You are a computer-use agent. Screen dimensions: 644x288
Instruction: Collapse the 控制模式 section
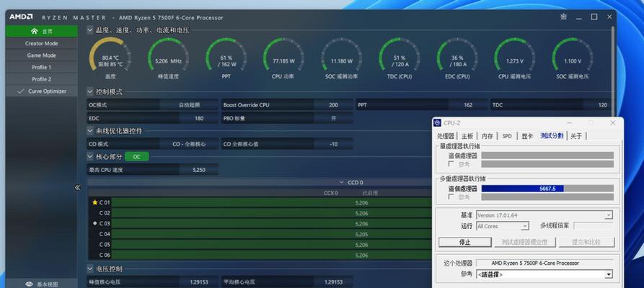90,91
